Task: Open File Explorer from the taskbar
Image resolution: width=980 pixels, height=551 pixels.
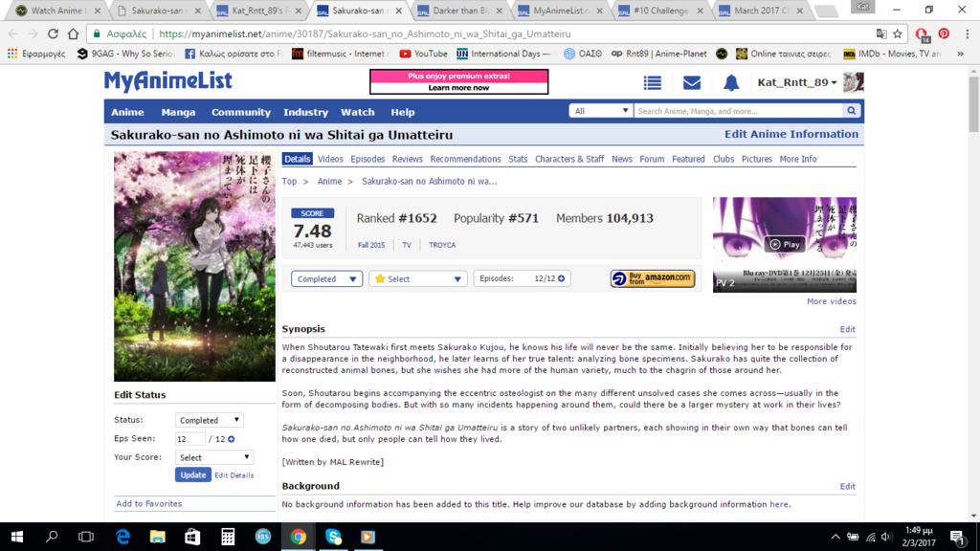Action: [x=158, y=537]
